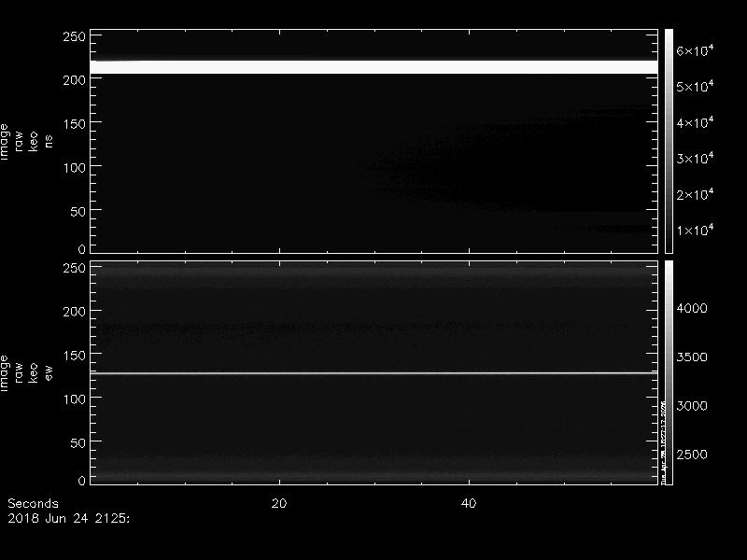Screen dimensions: 747x560
Task: Click the thin bright line in ew keogram
Action: pos(374,373)
